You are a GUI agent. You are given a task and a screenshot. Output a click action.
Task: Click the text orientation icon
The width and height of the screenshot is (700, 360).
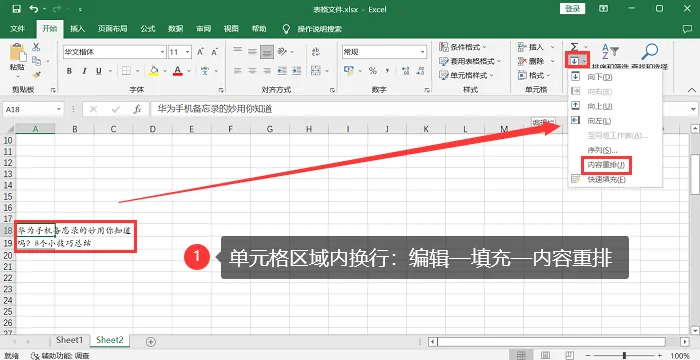pos(282,52)
